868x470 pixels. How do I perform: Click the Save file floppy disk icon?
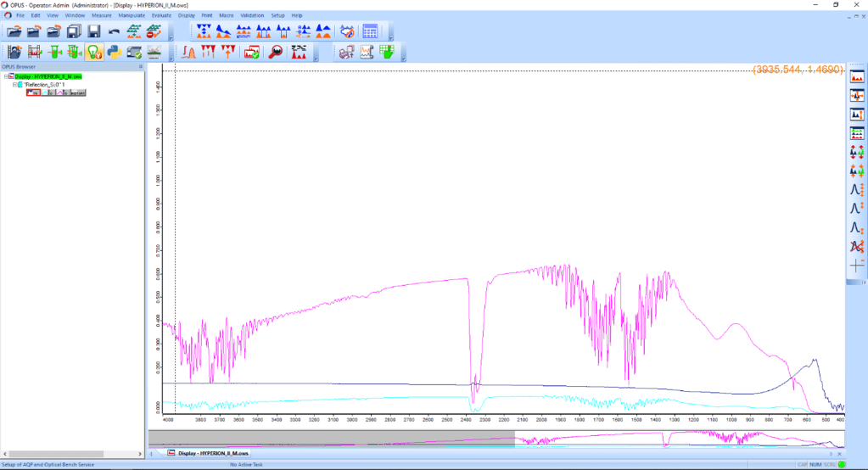coord(93,31)
